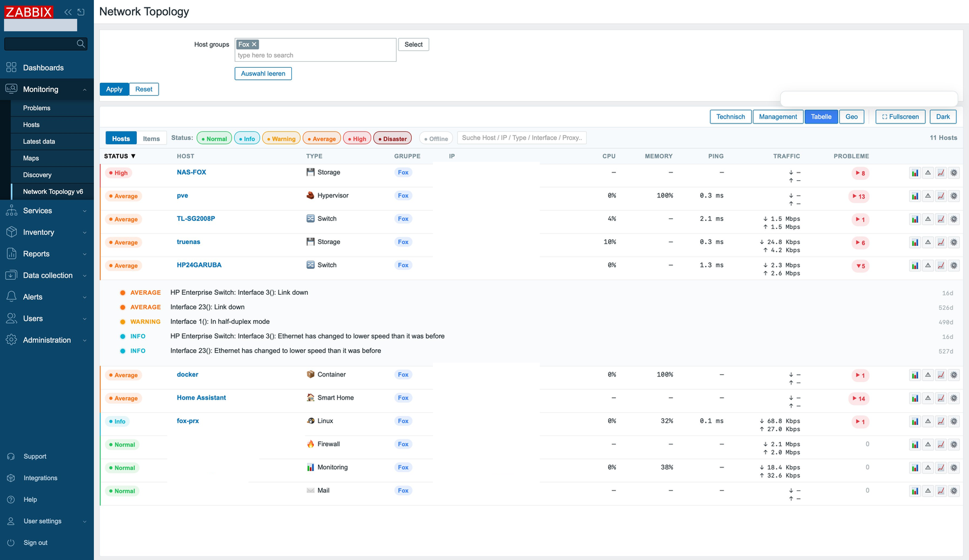The image size is (969, 560).
Task: Click the bar chart icon for the docker row
Action: pyautogui.click(x=915, y=375)
